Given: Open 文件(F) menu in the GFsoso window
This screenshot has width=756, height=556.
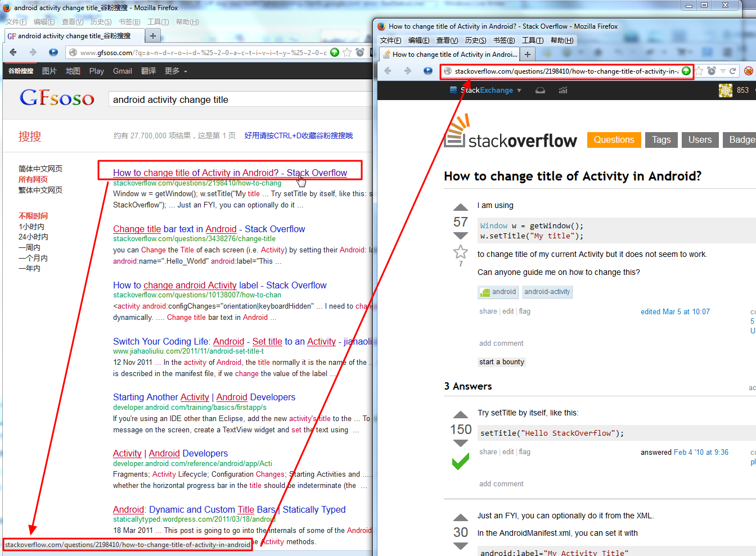Looking at the screenshot, I should click(16, 22).
